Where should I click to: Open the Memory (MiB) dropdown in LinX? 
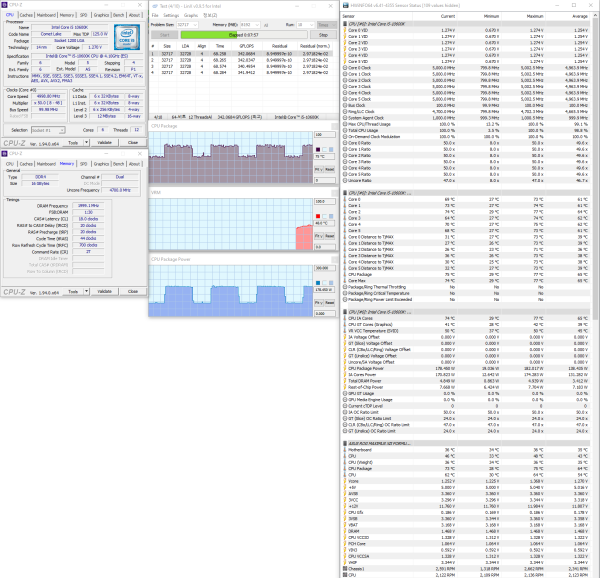click(x=256, y=24)
